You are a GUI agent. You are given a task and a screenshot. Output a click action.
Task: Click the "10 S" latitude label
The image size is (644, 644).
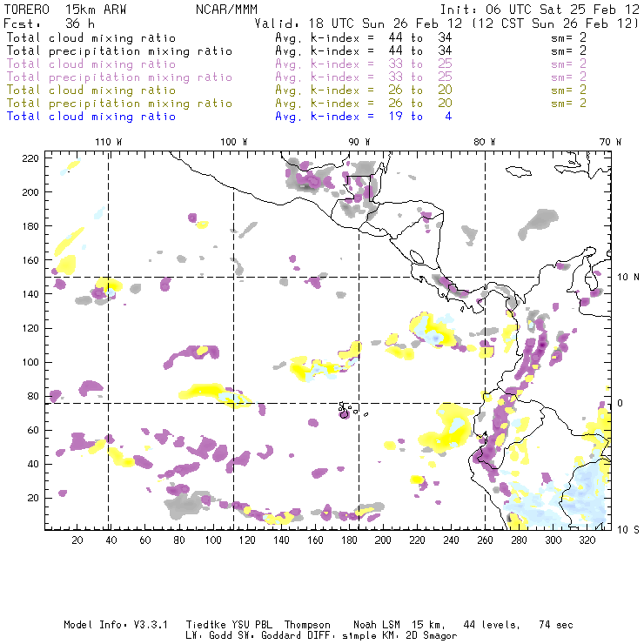click(628, 530)
